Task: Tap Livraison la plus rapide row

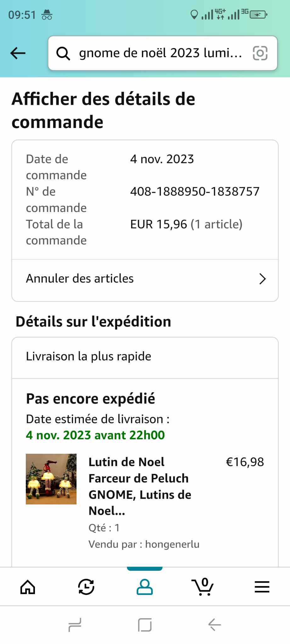Action: point(88,357)
